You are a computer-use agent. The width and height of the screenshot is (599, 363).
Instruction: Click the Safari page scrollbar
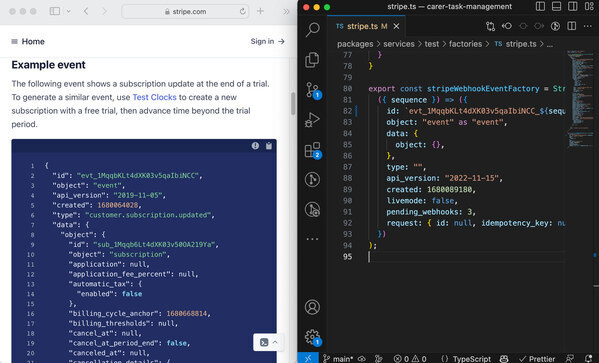(x=293, y=103)
